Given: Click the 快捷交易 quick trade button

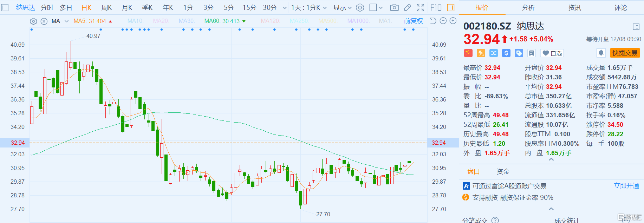Looking at the screenshot, I should [625, 53].
